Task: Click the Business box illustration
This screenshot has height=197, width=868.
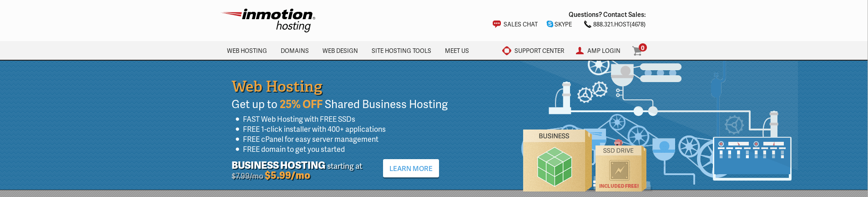Action: [557, 161]
